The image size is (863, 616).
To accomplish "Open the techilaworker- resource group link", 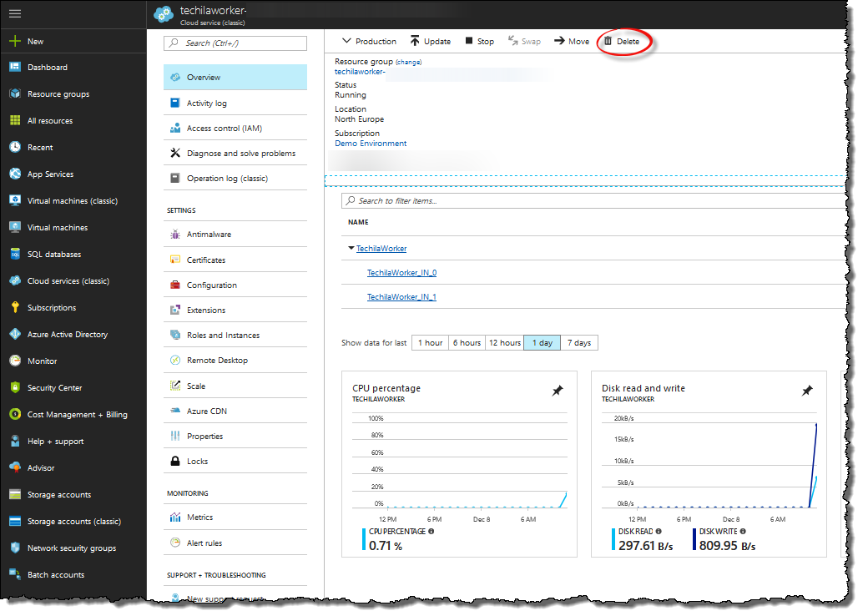I will coord(360,72).
